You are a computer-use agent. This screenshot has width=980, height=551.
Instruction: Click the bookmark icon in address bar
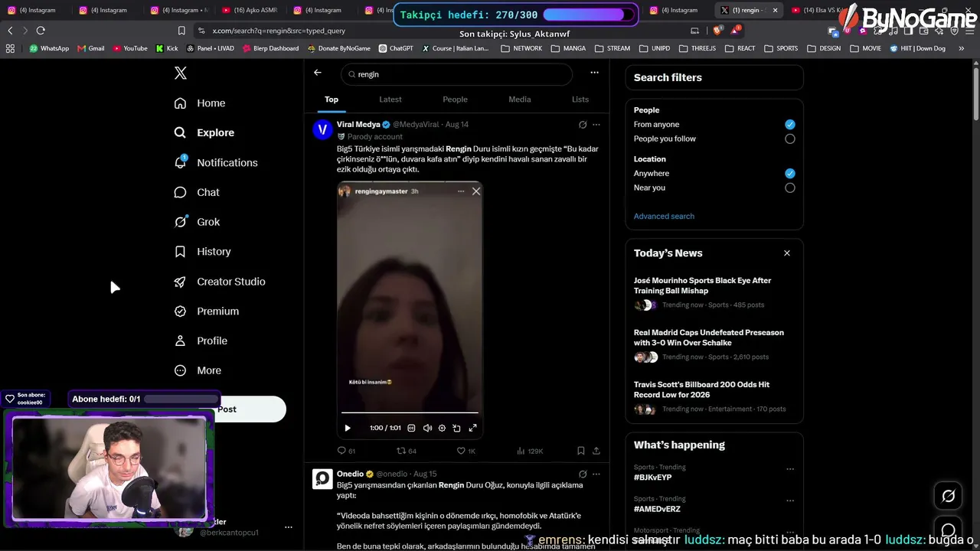[x=181, y=31]
